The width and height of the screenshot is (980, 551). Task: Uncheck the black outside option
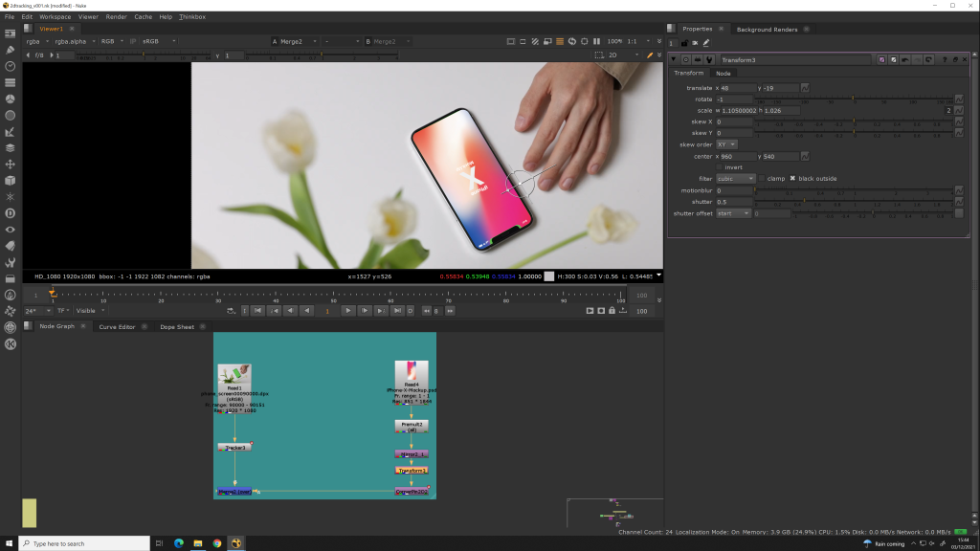tap(792, 179)
